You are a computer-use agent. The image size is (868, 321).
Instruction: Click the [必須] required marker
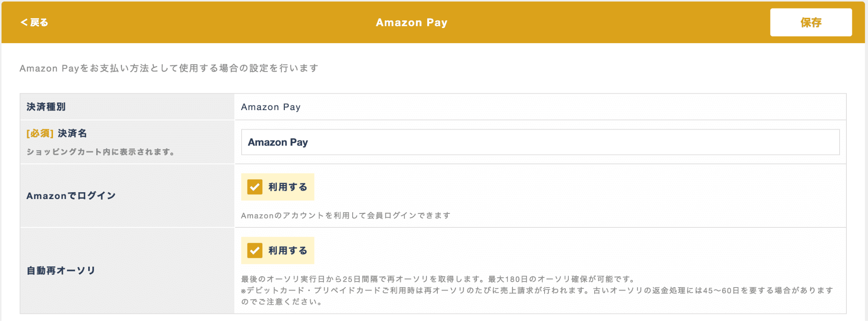click(40, 133)
